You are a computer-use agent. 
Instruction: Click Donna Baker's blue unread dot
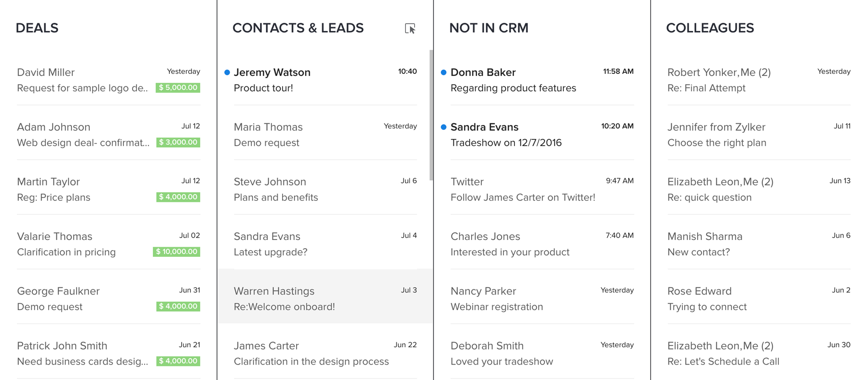coord(444,72)
